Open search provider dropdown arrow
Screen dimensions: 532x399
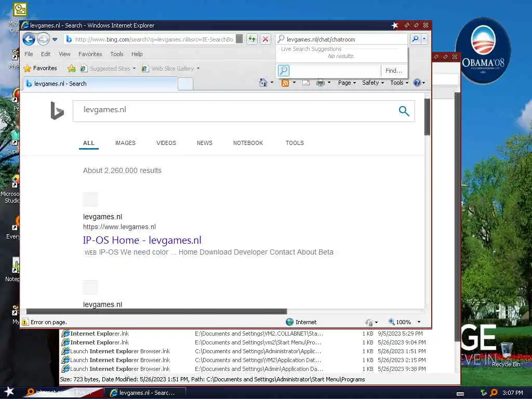click(424, 39)
